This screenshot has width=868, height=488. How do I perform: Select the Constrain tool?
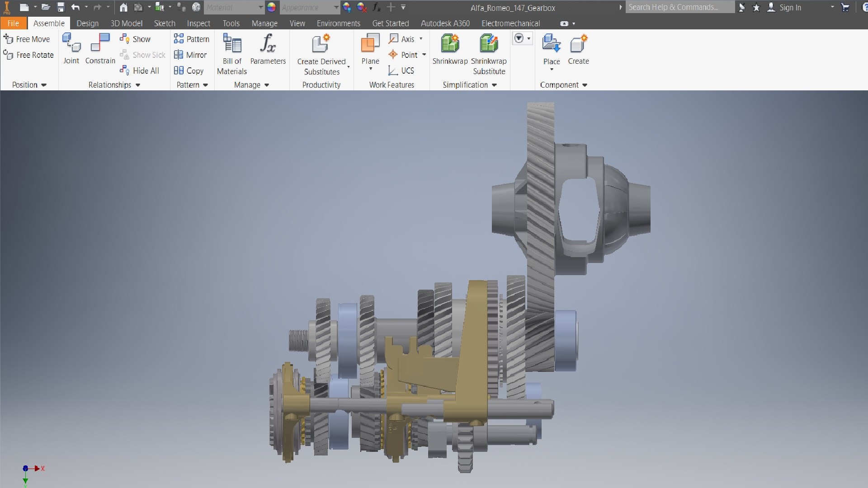click(x=100, y=49)
